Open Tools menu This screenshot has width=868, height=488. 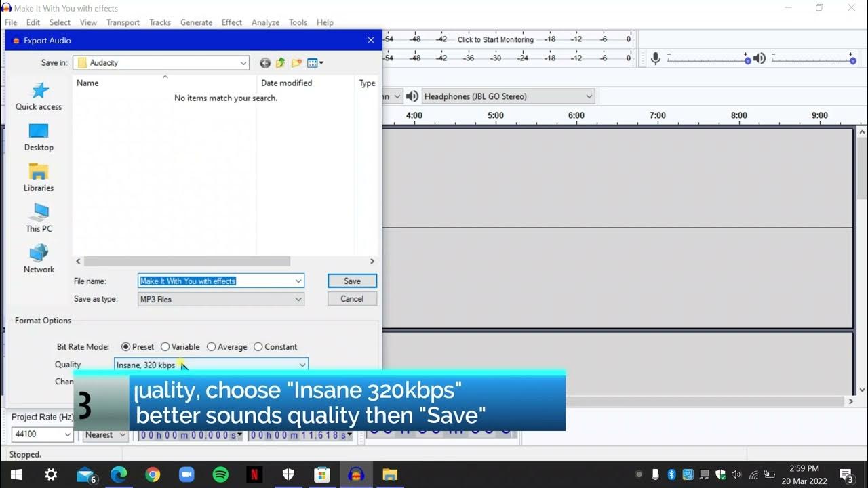click(x=298, y=22)
